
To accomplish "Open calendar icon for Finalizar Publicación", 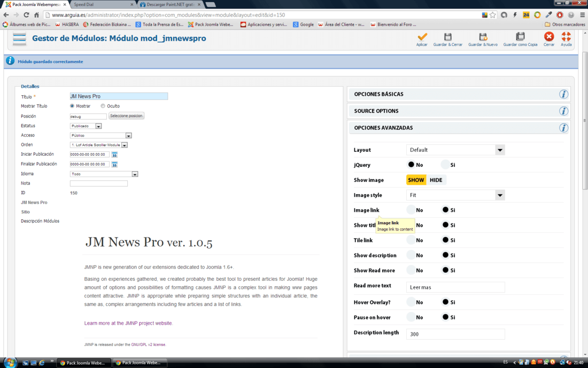I will [x=114, y=164].
